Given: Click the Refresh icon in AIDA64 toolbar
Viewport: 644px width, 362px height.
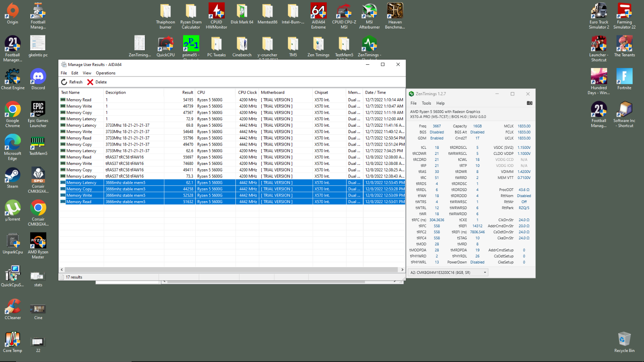Looking at the screenshot, I should coord(64,82).
